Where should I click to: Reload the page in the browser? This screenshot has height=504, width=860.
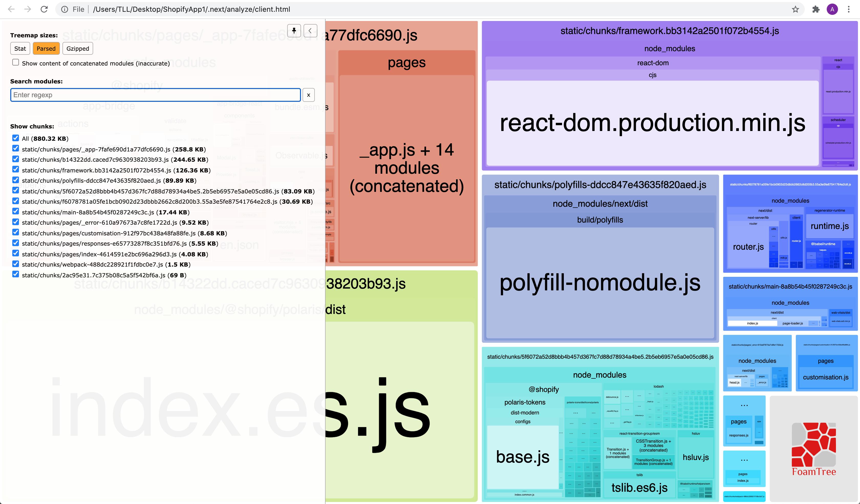tap(44, 9)
